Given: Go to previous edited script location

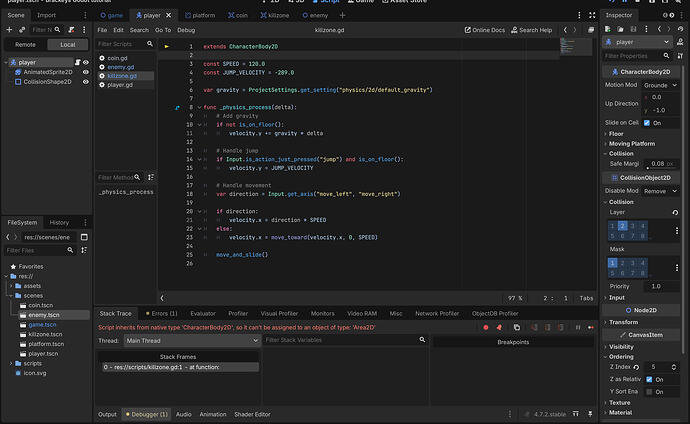Looking at the screenshot, I should click(565, 30).
